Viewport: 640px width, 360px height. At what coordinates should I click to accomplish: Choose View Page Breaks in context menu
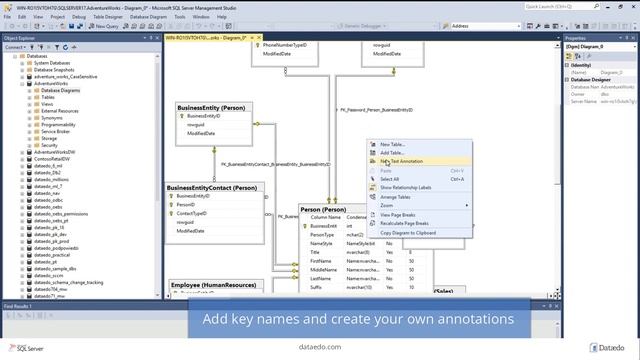pyautogui.click(x=420, y=215)
